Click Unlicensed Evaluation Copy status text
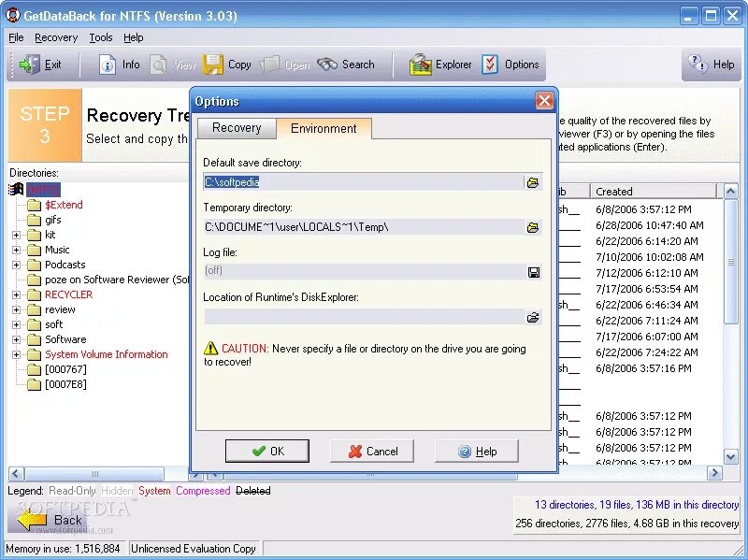748x560 pixels. [194, 549]
